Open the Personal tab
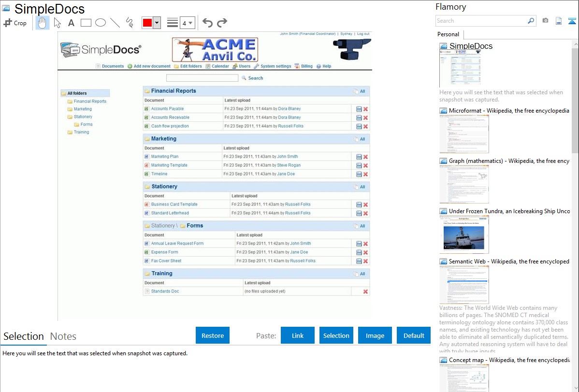The height and width of the screenshot is (392, 579). coord(448,34)
